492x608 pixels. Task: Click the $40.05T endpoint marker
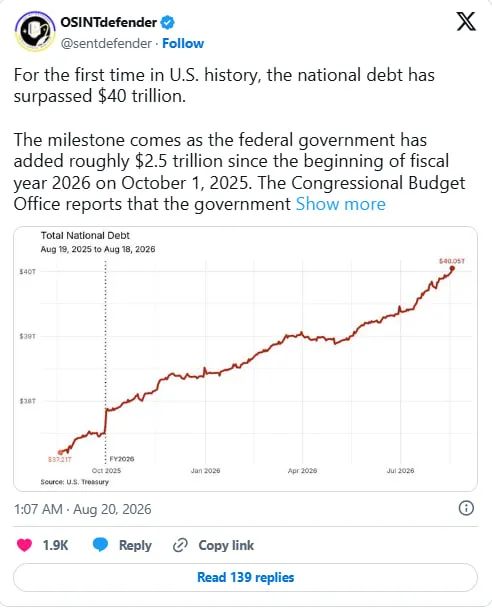click(x=452, y=268)
